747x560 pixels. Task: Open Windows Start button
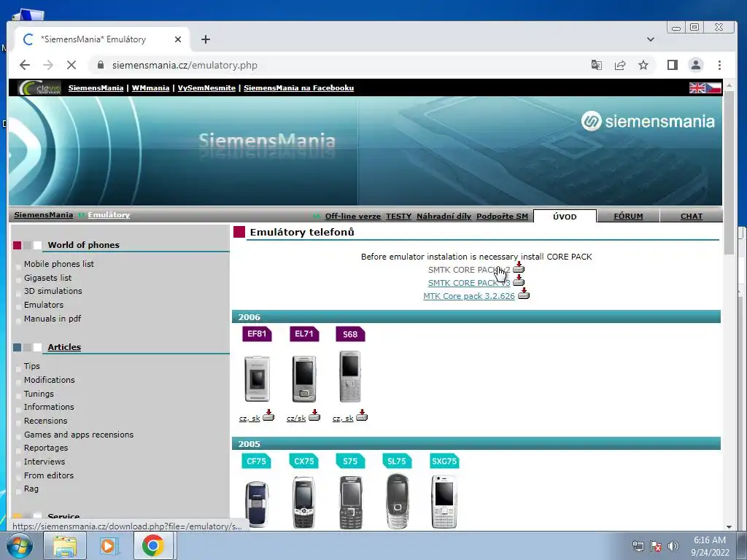[x=20, y=545]
